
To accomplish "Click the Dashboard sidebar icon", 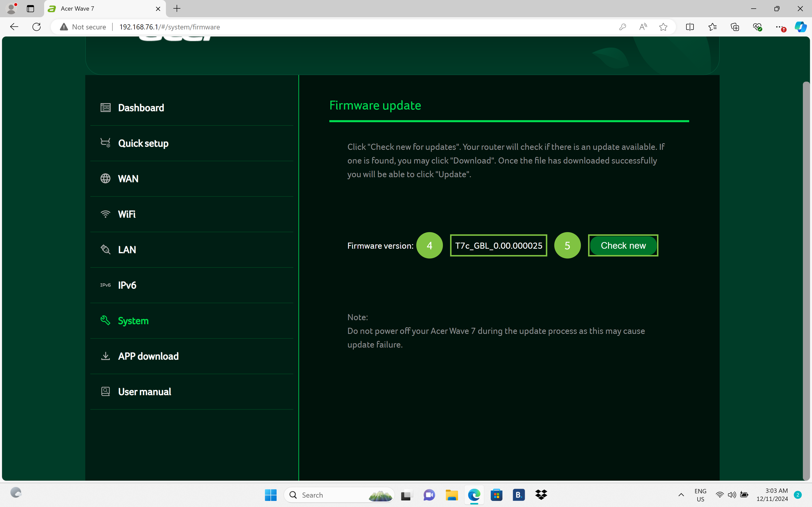I will [x=105, y=108].
